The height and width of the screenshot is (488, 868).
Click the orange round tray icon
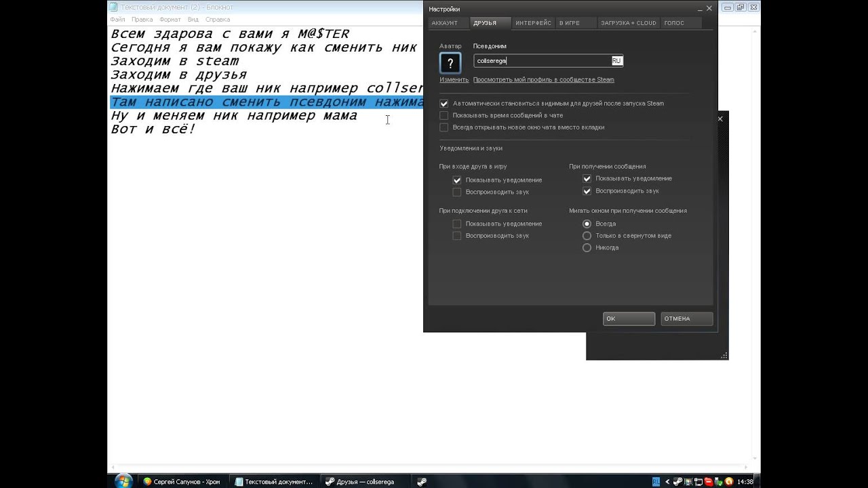point(729,482)
